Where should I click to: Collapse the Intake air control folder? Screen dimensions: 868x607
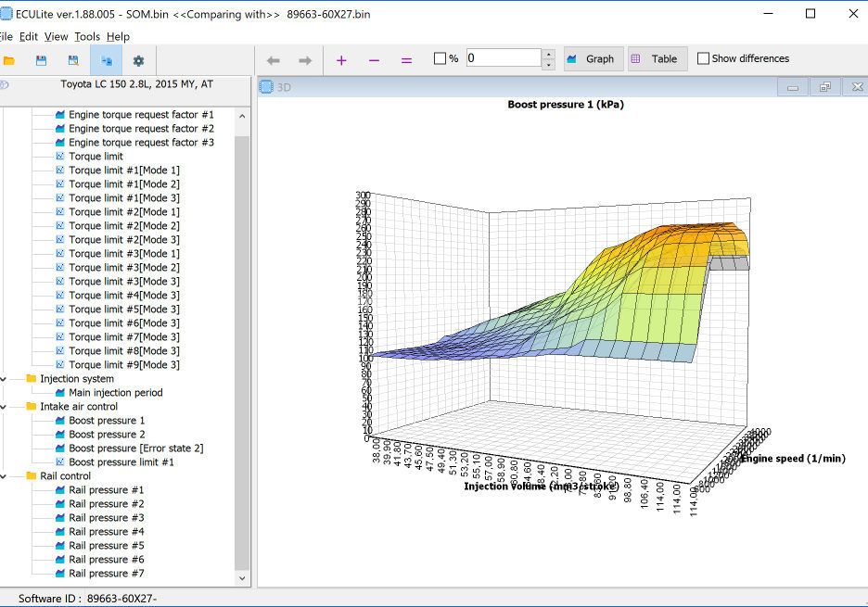(5, 407)
